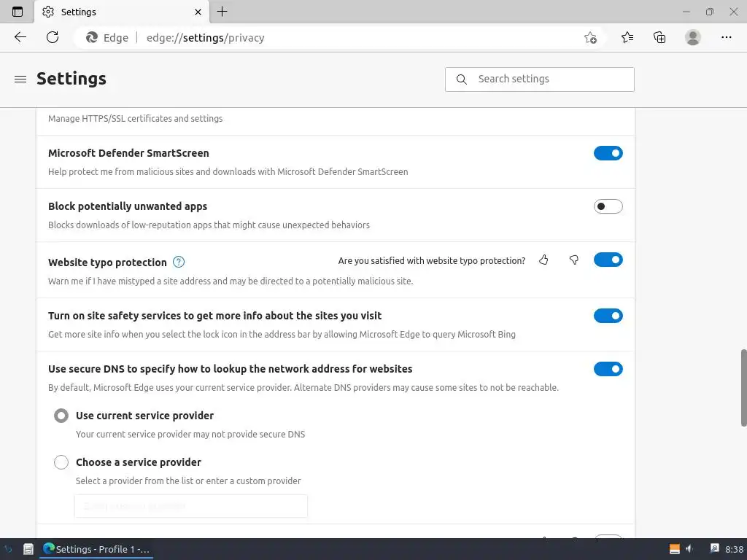The width and height of the screenshot is (747, 560).
Task: Select Use current service provider radio
Action: click(61, 416)
